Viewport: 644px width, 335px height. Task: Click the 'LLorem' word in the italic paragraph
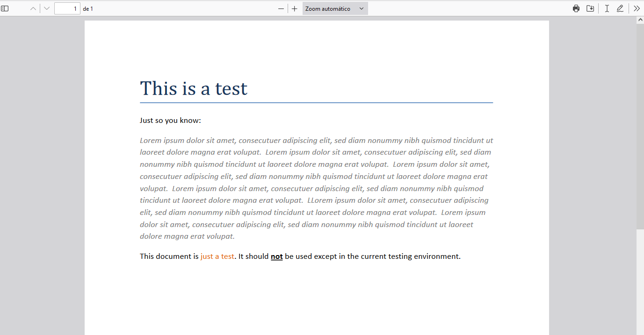pos(320,200)
